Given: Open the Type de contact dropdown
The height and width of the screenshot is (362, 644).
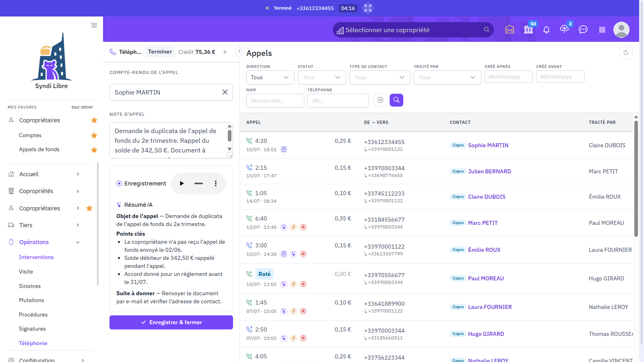Looking at the screenshot, I should point(380,77).
